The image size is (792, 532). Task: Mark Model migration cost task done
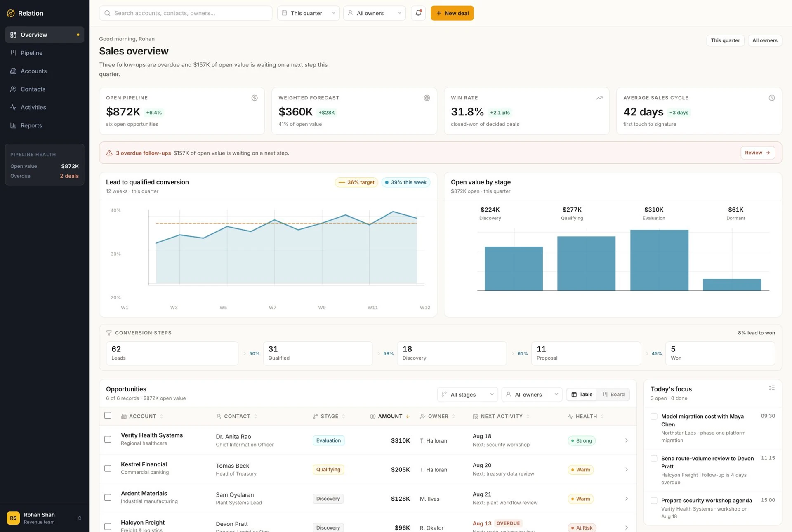click(654, 417)
